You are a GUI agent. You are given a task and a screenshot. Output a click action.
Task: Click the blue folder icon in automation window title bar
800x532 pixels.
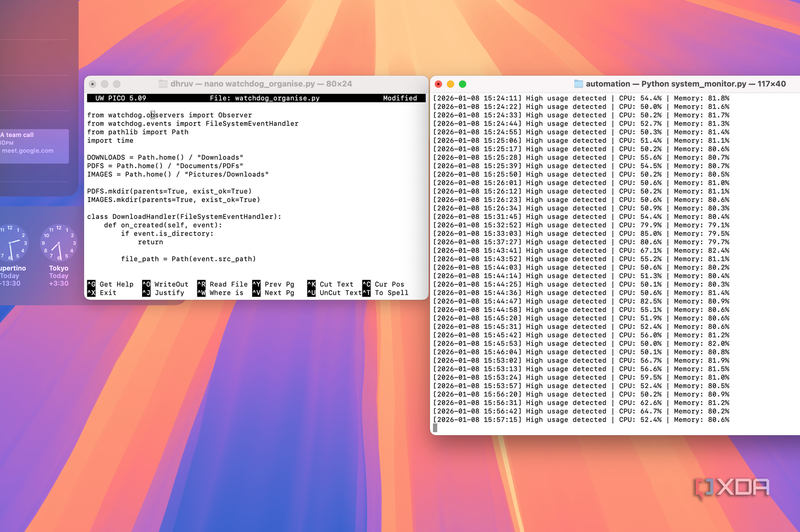click(578, 83)
